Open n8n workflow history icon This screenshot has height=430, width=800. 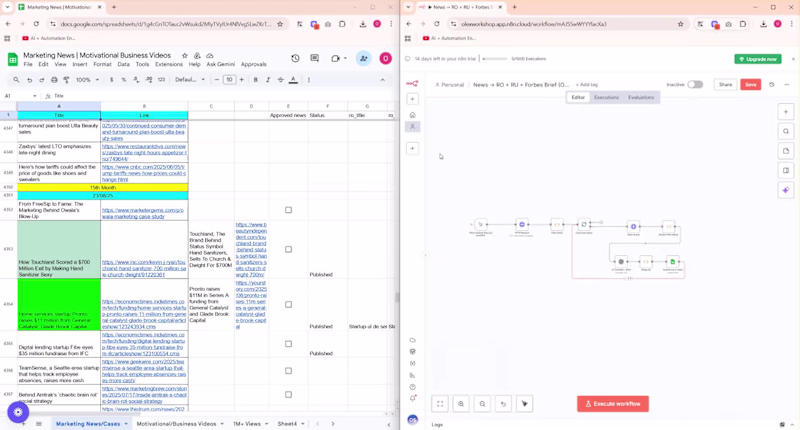(772, 85)
